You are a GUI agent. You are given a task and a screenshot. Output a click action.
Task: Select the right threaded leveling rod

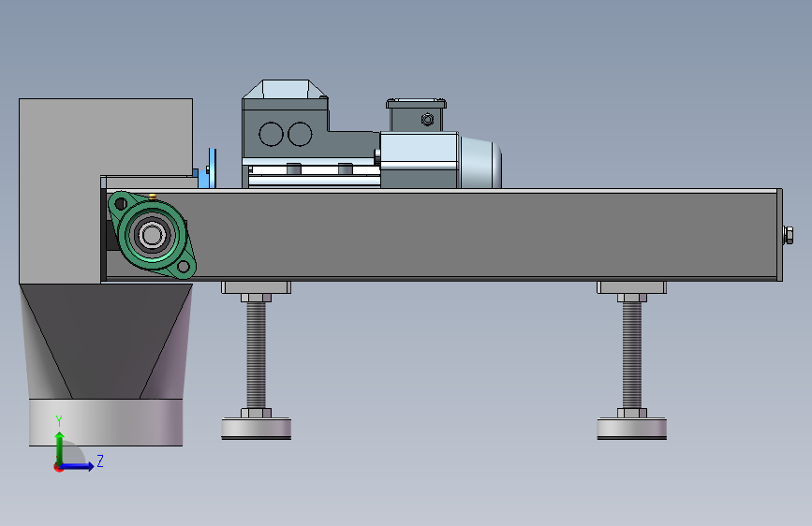(x=632, y=355)
